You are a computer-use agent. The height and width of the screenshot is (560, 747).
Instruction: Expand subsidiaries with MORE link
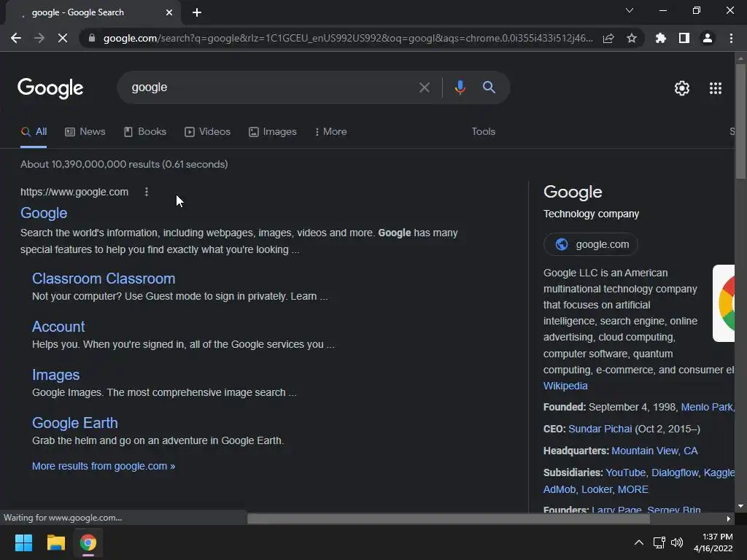pos(632,489)
